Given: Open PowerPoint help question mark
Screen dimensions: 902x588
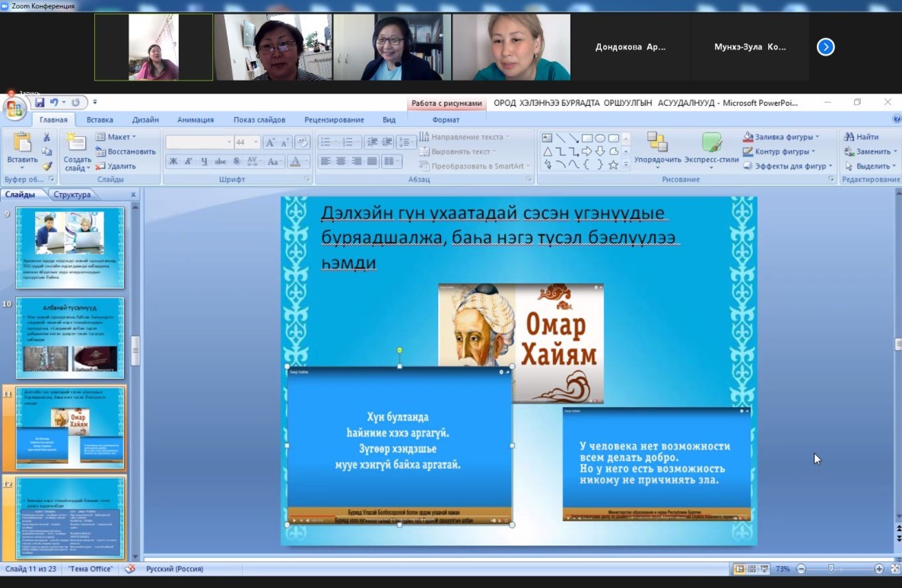Looking at the screenshot, I should coord(896,119).
